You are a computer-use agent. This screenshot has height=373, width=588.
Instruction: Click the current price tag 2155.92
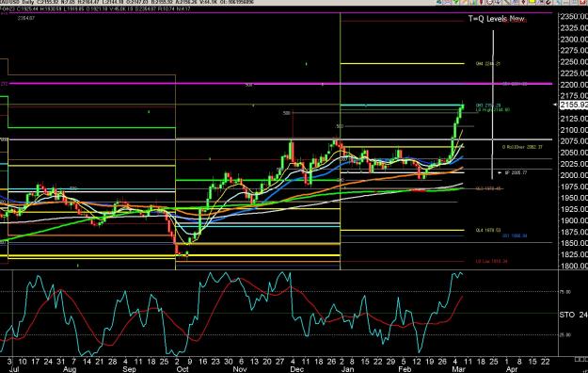574,105
